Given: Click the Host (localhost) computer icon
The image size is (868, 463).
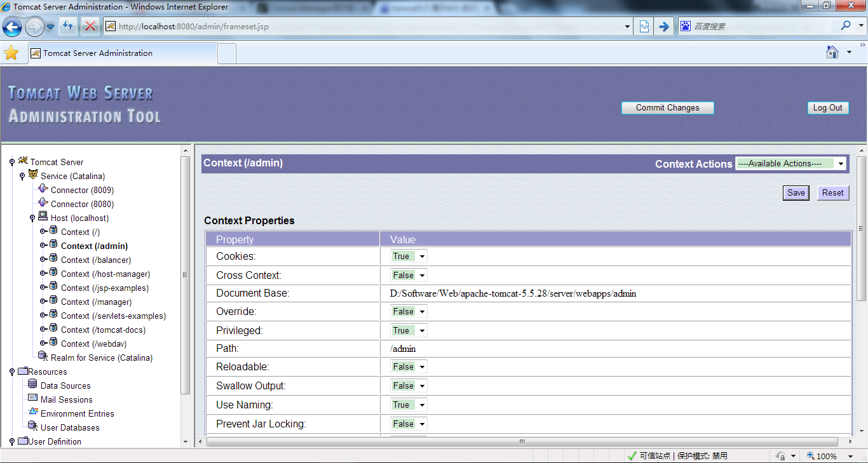Looking at the screenshot, I should coord(43,217).
